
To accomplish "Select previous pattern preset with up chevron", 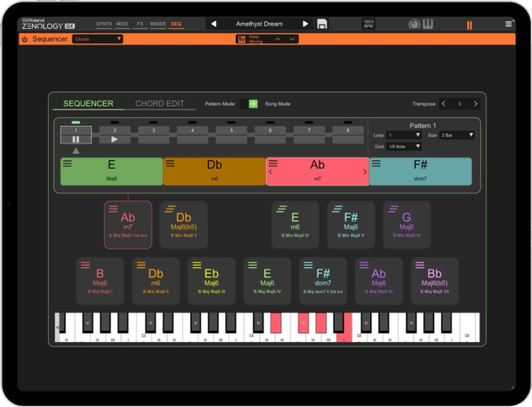I will 278,39.
